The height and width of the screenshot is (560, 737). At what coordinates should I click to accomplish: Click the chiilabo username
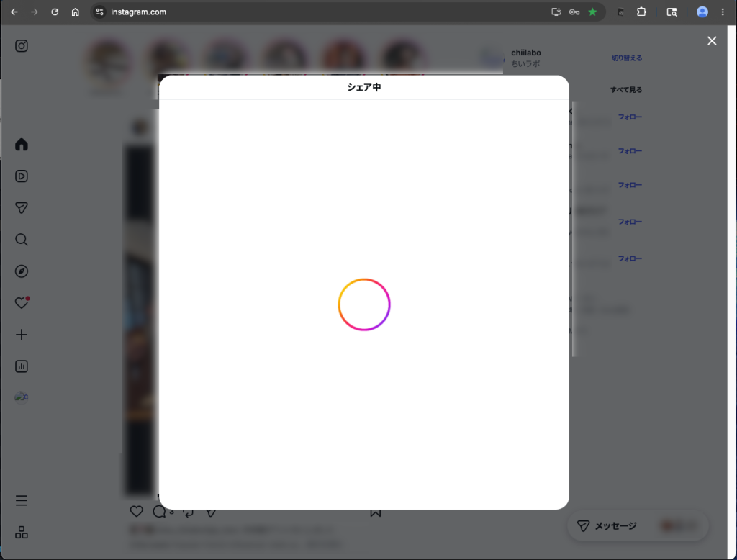pos(526,53)
